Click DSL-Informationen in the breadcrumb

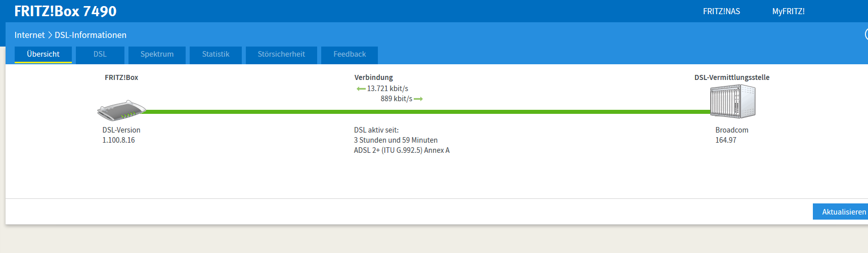(x=91, y=35)
